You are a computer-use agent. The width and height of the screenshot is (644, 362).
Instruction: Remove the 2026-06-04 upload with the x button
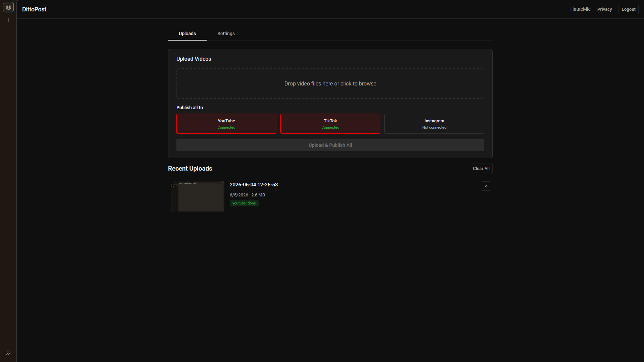click(486, 186)
